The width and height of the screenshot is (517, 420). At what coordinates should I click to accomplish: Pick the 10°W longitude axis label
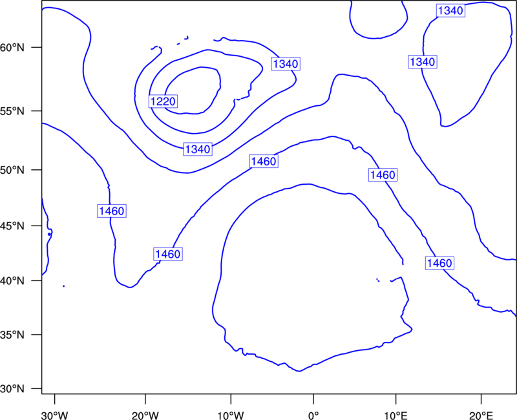231,415
